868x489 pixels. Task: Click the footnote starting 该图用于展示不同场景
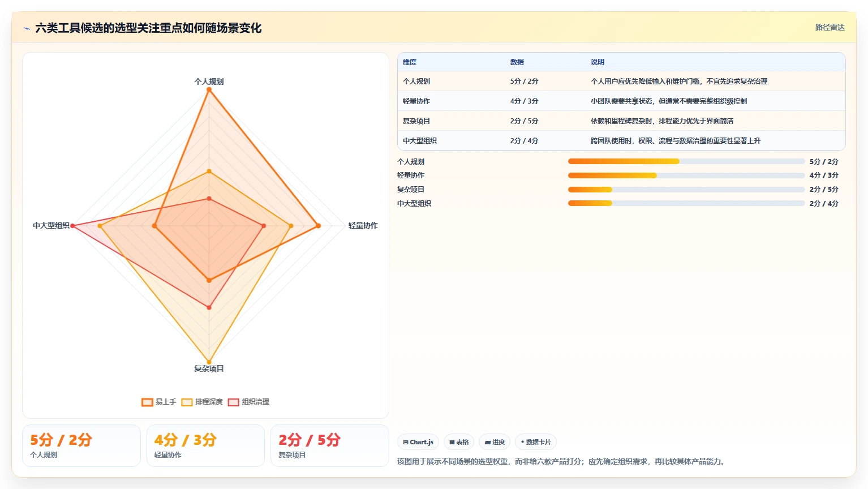(x=561, y=461)
